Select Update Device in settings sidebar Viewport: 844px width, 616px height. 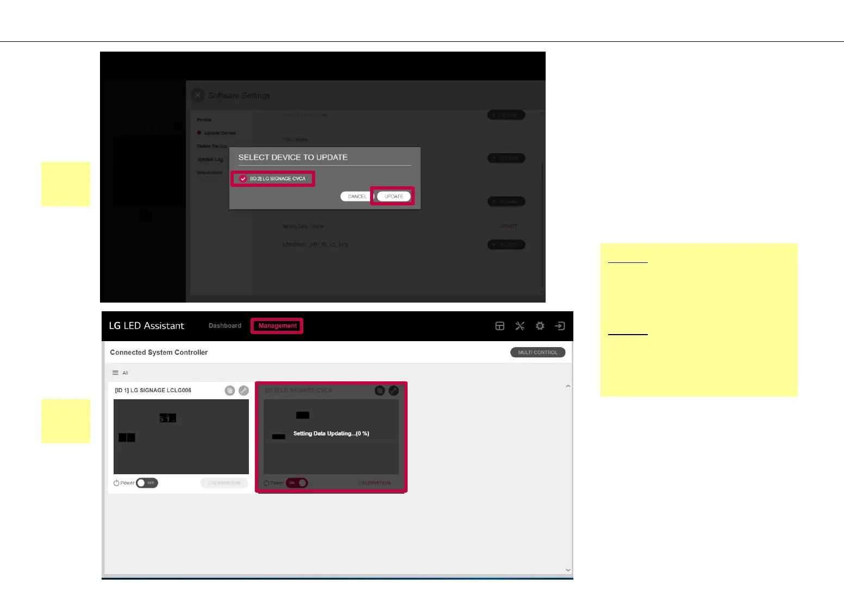point(220,133)
